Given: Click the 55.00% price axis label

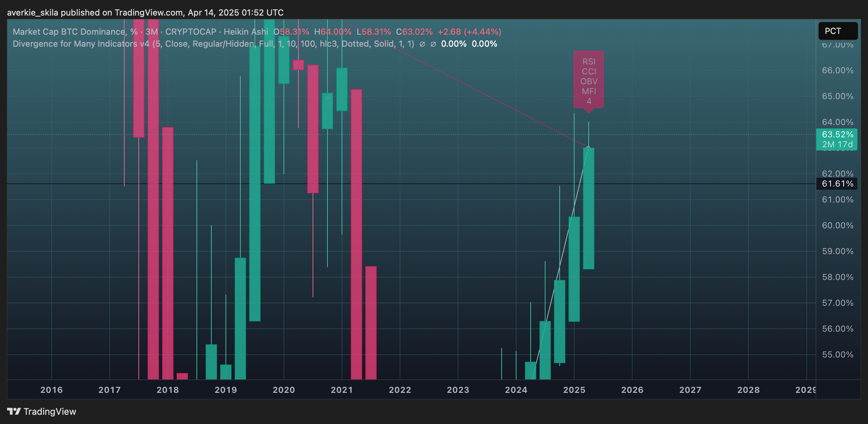Looking at the screenshot, I should pos(838,355).
